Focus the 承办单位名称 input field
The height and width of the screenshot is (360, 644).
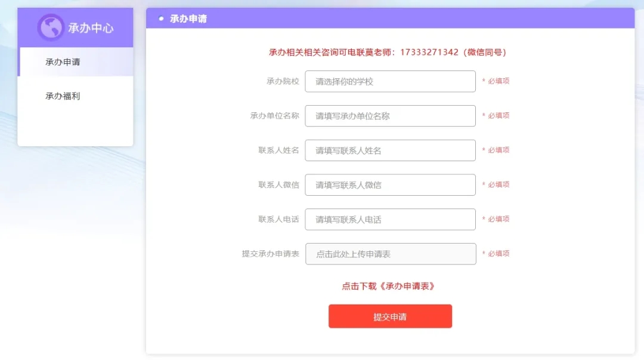point(390,116)
